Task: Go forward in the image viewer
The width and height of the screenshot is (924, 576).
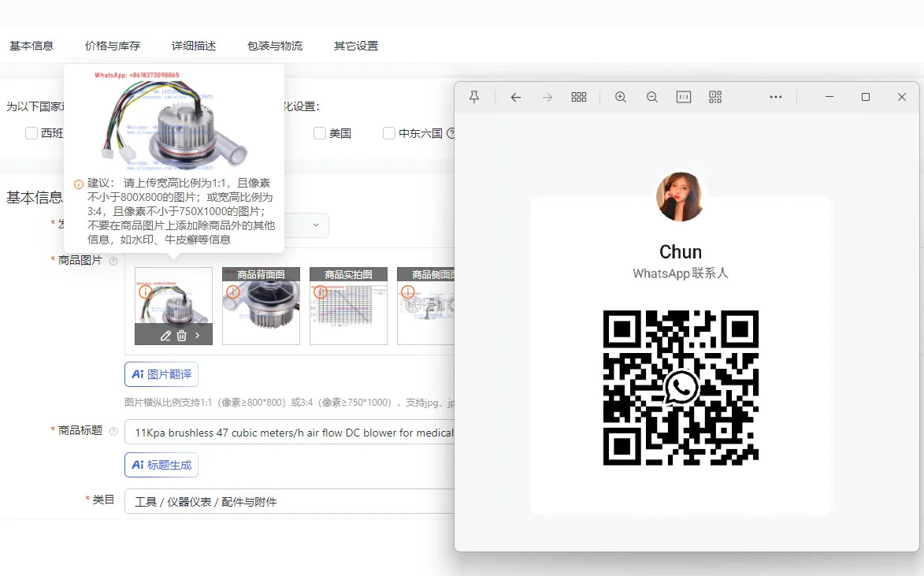Action: point(547,97)
